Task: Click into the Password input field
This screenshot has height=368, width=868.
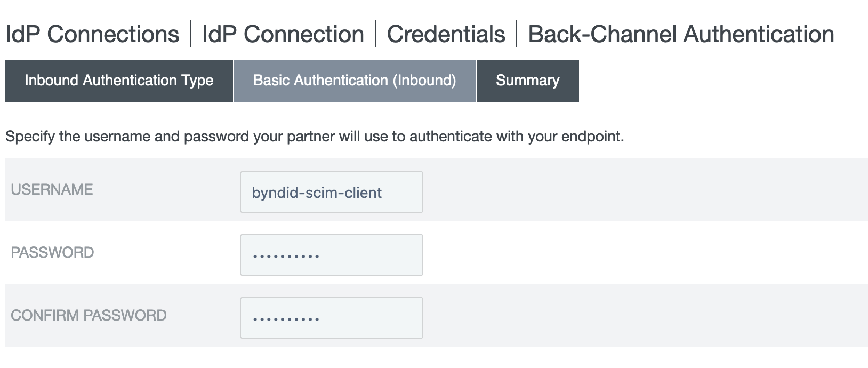Action: [331, 255]
